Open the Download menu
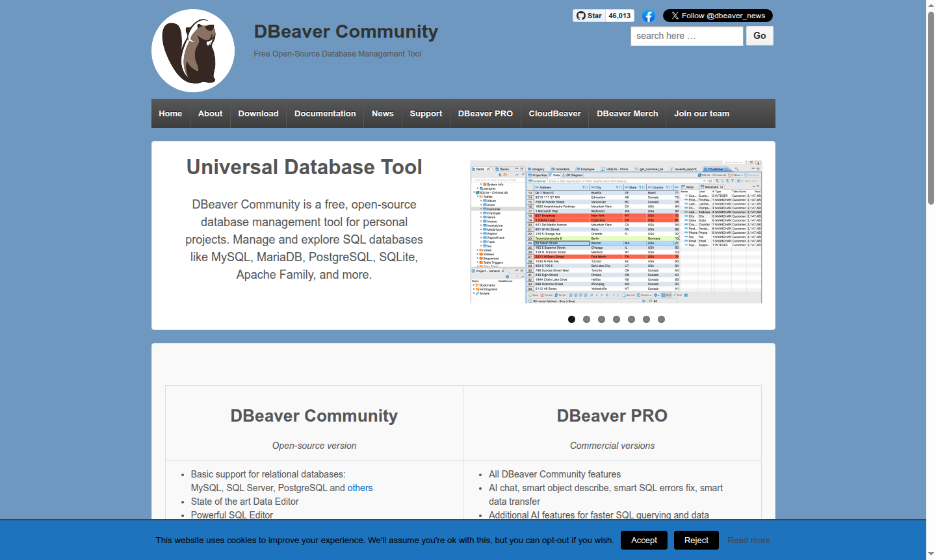The image size is (936, 560). (258, 113)
